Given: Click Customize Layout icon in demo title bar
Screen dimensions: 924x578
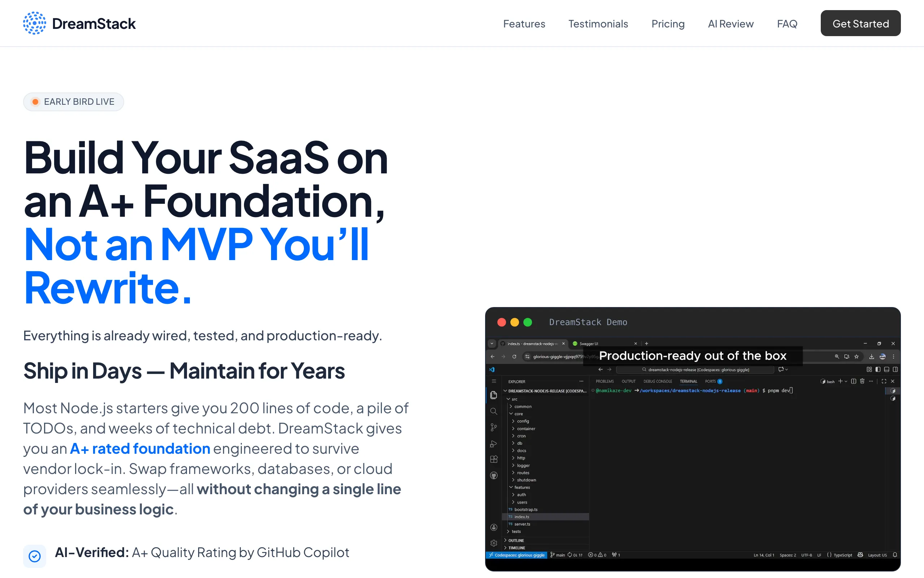Looking at the screenshot, I should pos(869,369).
